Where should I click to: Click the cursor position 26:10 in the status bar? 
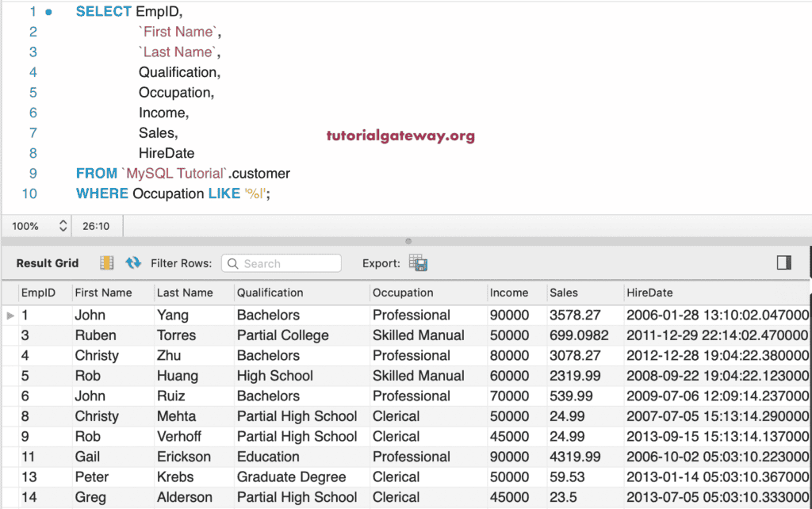[x=96, y=226]
